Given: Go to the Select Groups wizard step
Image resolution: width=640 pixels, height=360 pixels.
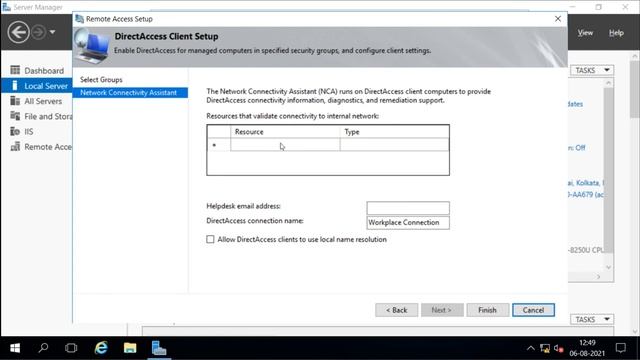Looking at the screenshot, I should pos(101,80).
